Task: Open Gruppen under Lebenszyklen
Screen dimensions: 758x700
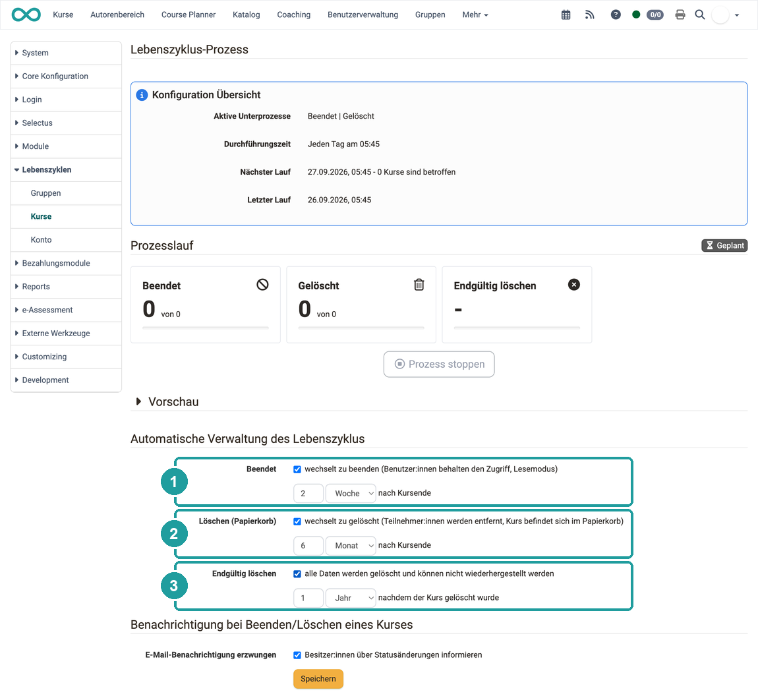Action: 66,193
